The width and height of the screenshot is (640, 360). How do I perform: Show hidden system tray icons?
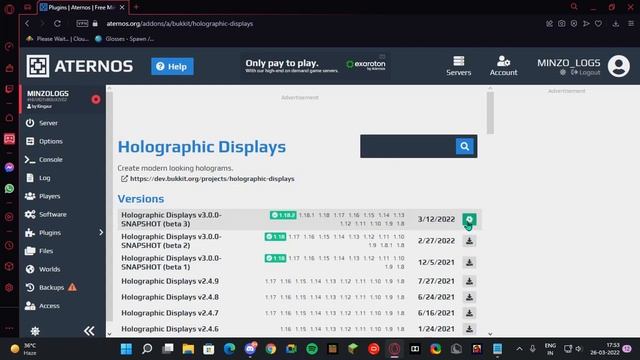(x=519, y=349)
